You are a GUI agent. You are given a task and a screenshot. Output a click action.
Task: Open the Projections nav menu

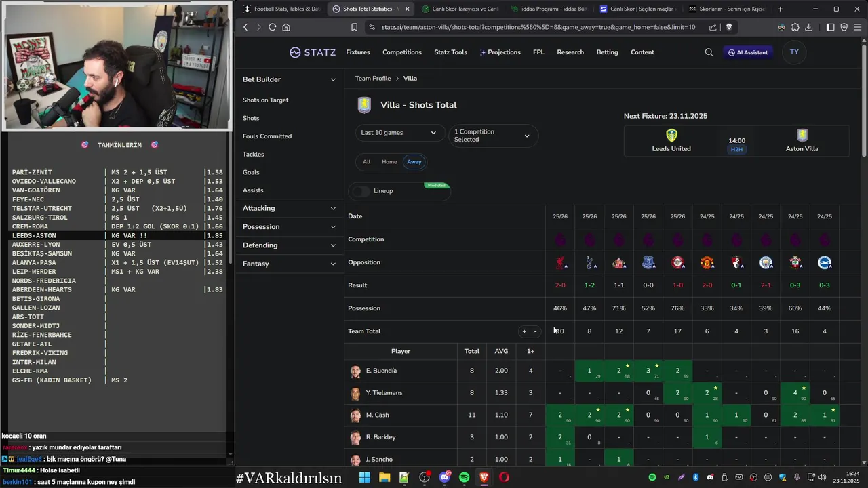pos(500,52)
